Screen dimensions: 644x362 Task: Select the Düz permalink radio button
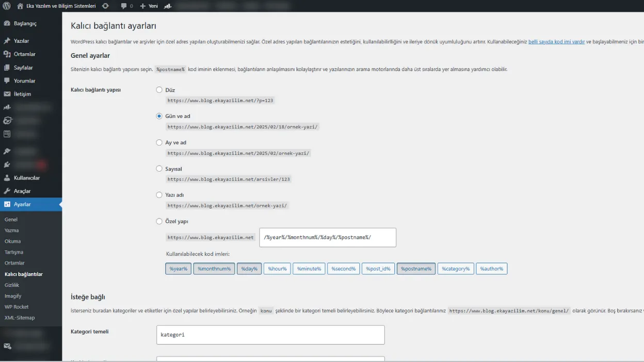point(159,90)
